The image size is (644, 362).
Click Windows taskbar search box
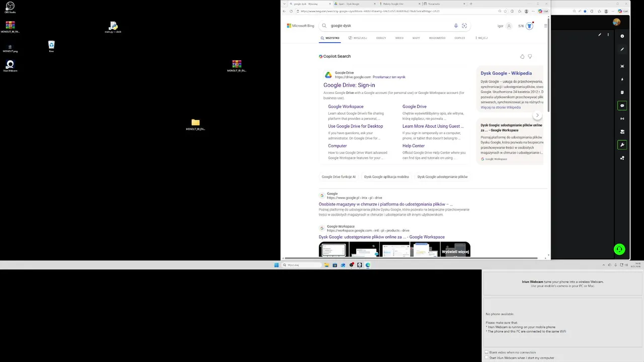(x=301, y=265)
